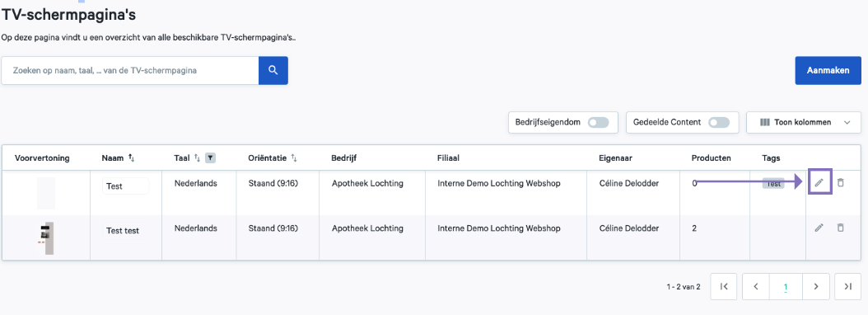This screenshot has height=315, width=868.
Task: Focus the TV-schermpagina search field
Action: [130, 70]
